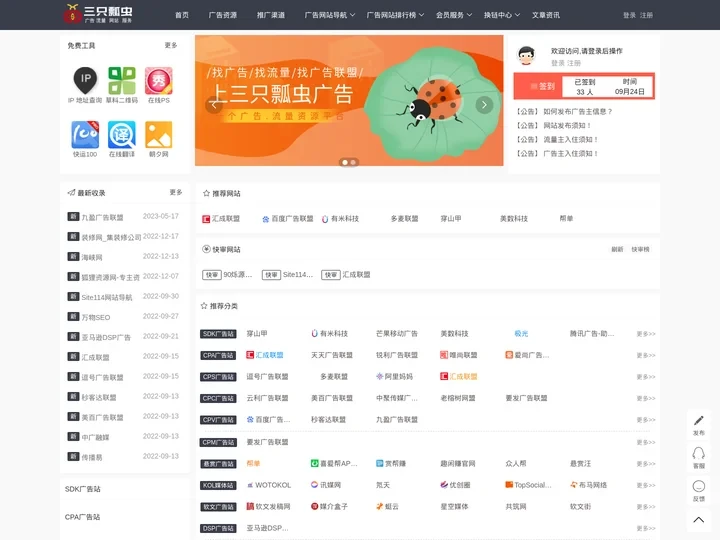720x540 pixels.
Task: Click the pencil 发布 icon
Action: tap(698, 420)
